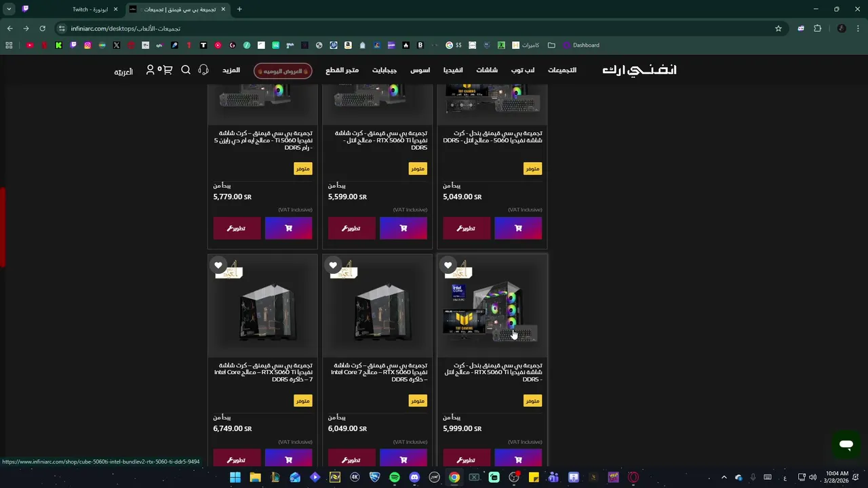Open the Spotify app from the taskbar

395,477
